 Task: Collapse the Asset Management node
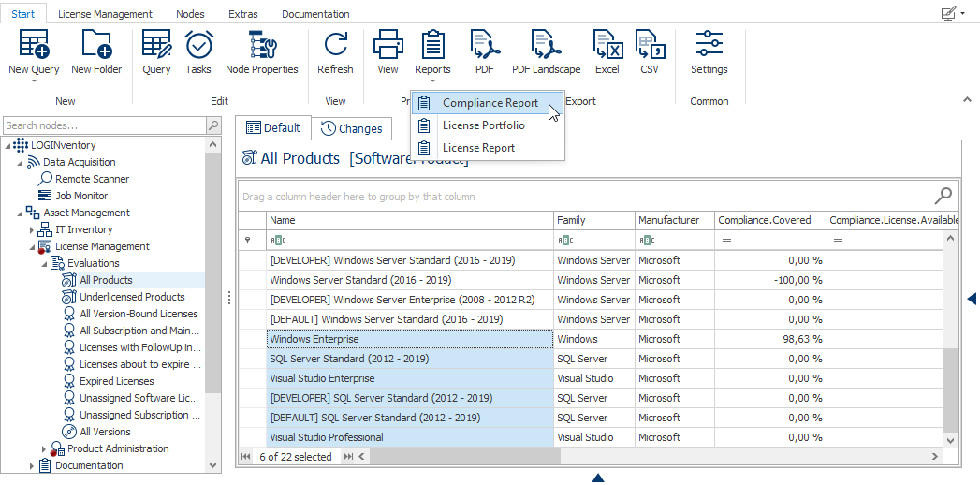20,213
